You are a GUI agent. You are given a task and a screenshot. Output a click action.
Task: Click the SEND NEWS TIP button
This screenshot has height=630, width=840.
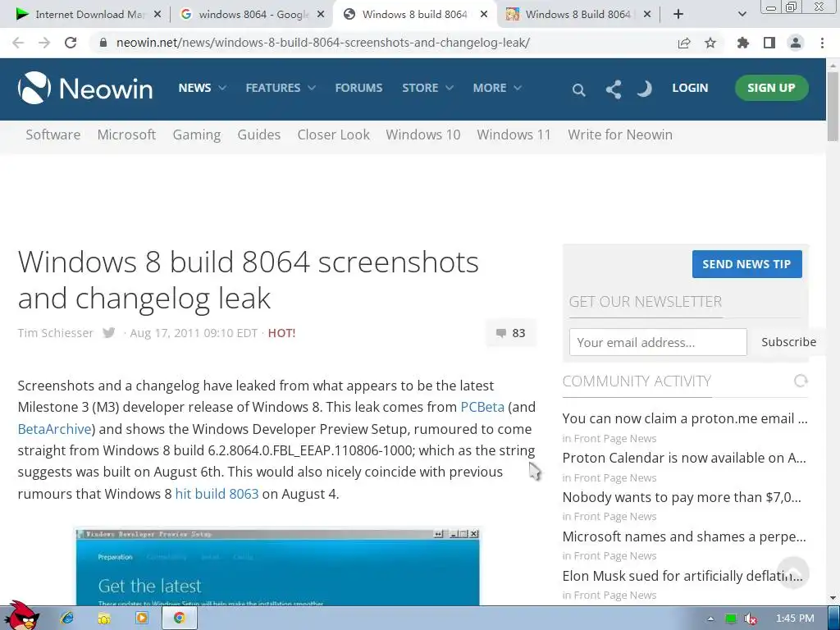click(x=746, y=264)
